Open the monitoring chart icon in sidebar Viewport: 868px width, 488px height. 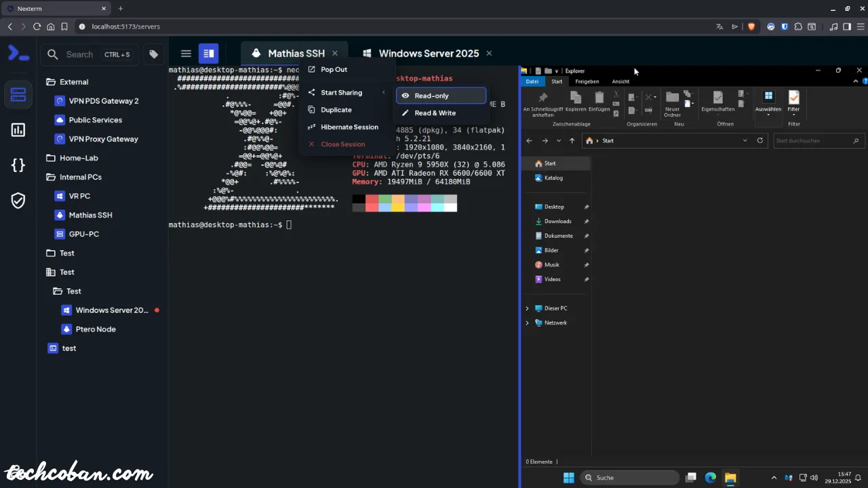(x=18, y=129)
